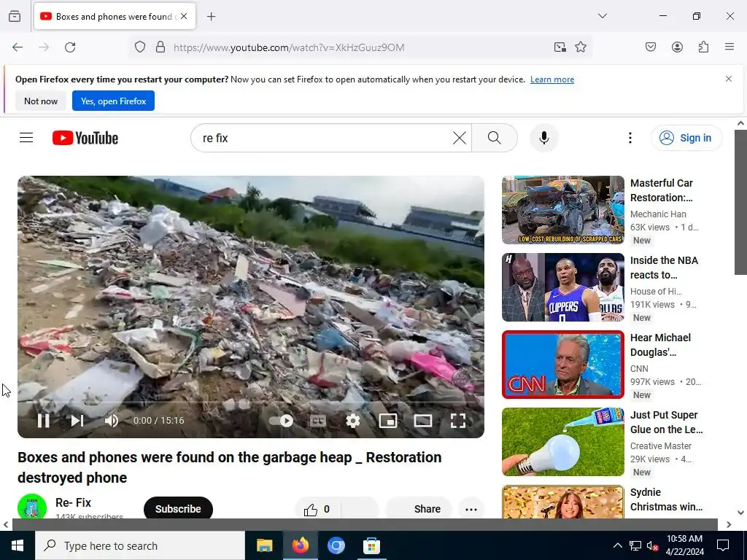This screenshot has width=747, height=560.
Task: Open Re- Fix channel avatar
Action: (32, 507)
